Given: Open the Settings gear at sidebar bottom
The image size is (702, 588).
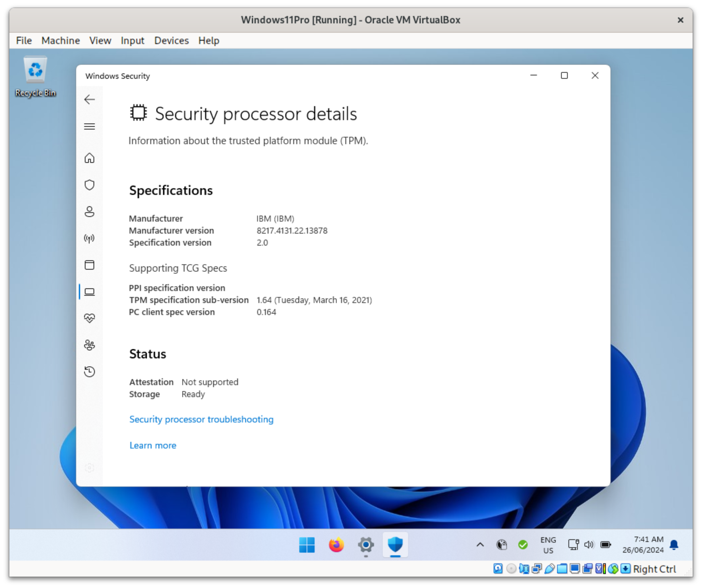Looking at the screenshot, I should tap(90, 468).
